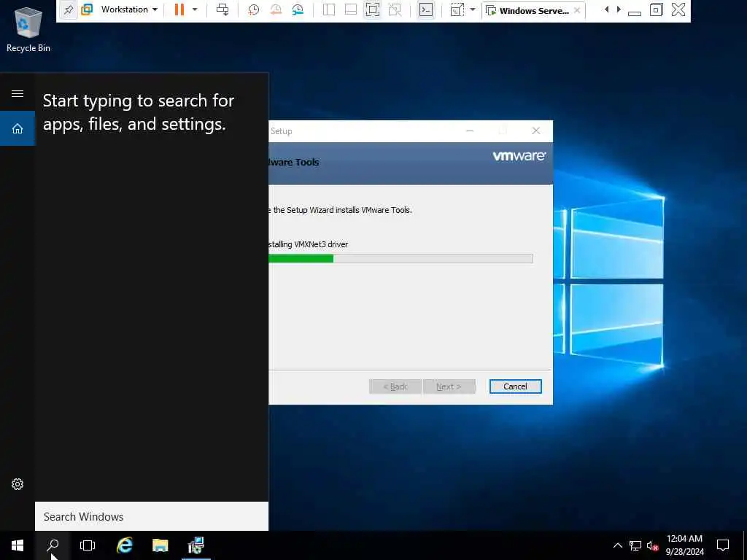Click the VMware Workstation logo icon
This screenshot has width=747, height=560.
click(87, 9)
